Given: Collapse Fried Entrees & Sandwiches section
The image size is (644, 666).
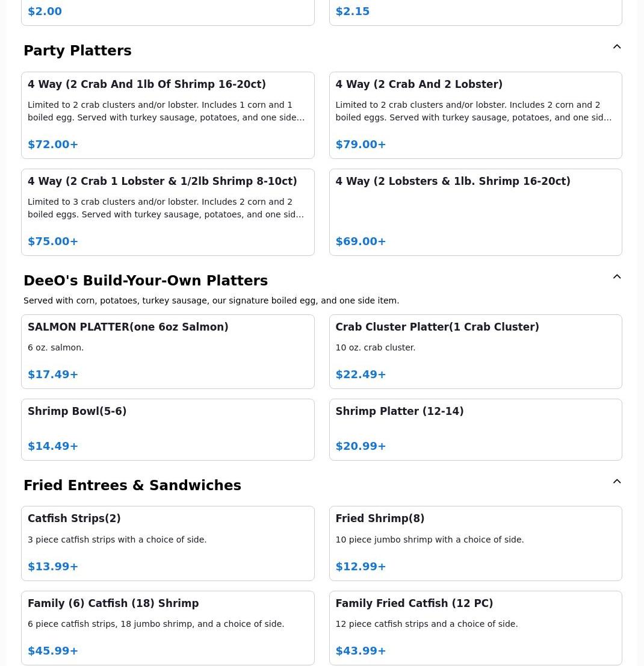Looking at the screenshot, I should [x=617, y=482].
